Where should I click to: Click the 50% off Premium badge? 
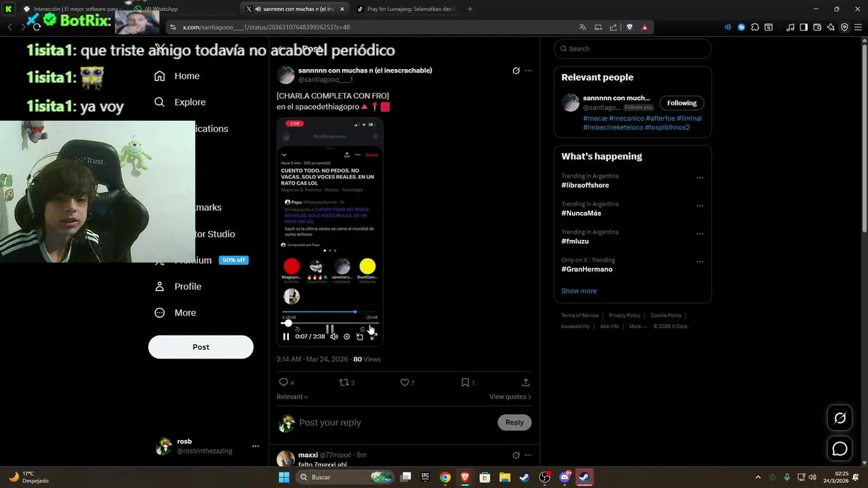pyautogui.click(x=233, y=260)
